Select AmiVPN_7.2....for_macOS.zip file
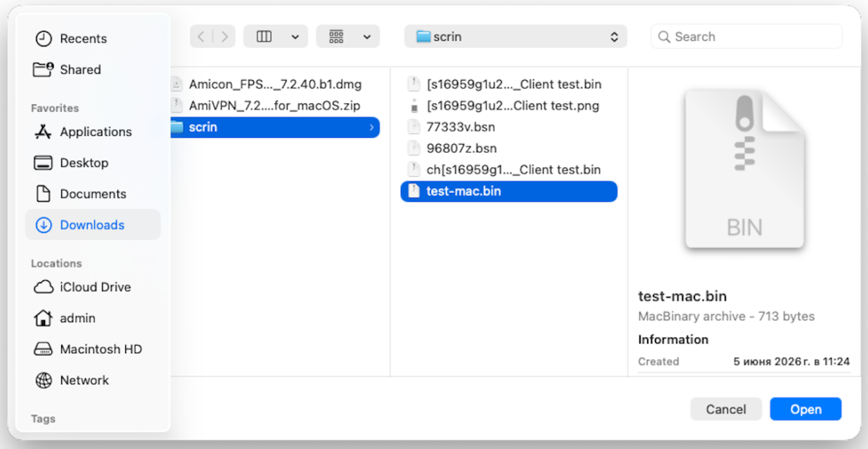The width and height of the screenshot is (868, 449). pos(275,106)
